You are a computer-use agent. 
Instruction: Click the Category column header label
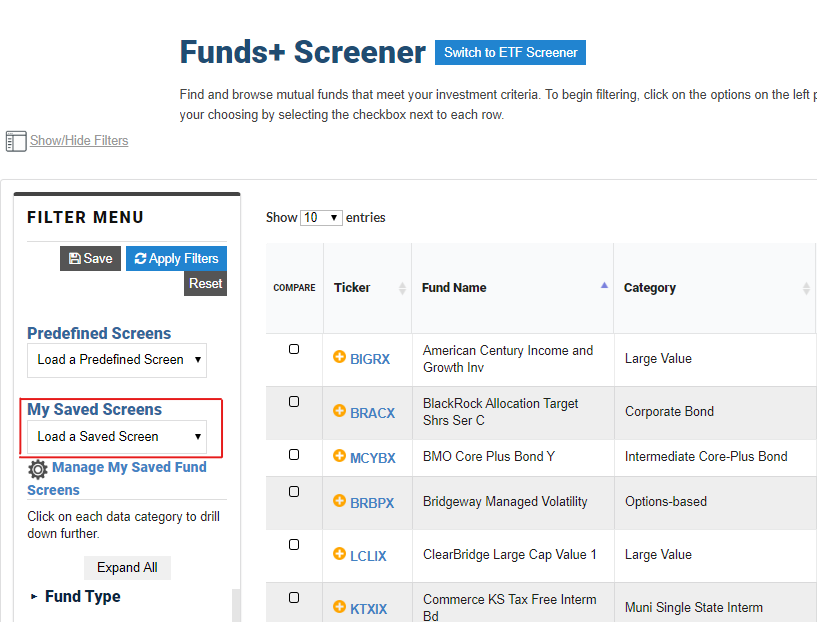click(650, 288)
